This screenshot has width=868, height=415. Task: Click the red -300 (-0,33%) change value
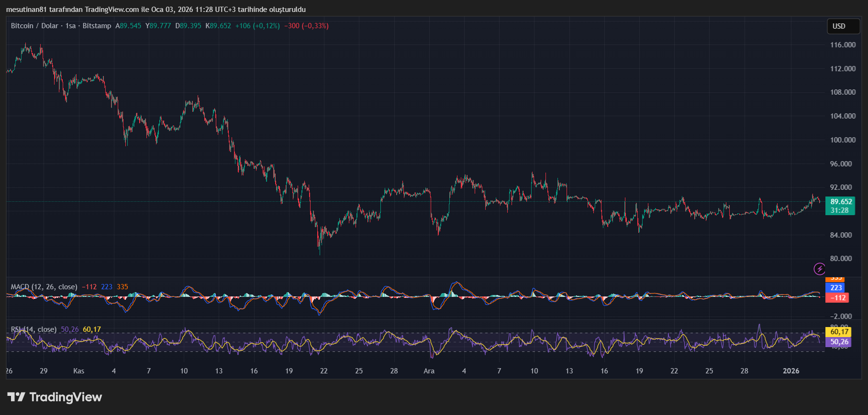[306, 26]
